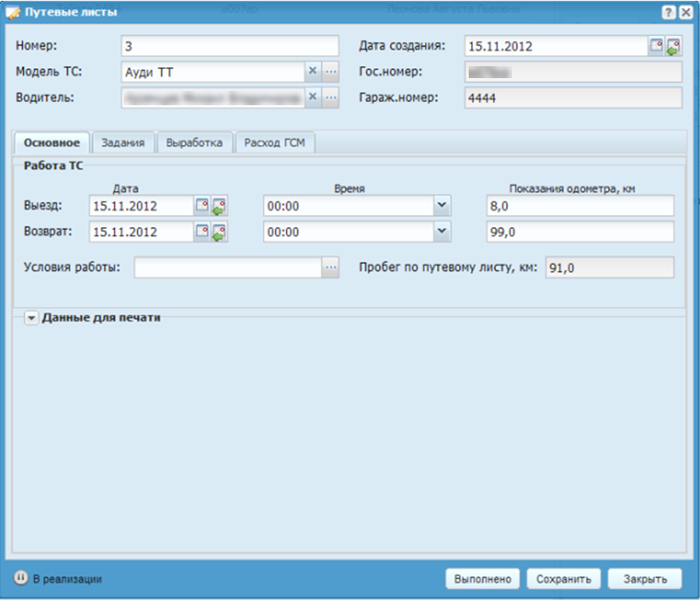700x600 pixels.
Task: Focus Выезд odometer field with 8,0
Action: (x=580, y=206)
